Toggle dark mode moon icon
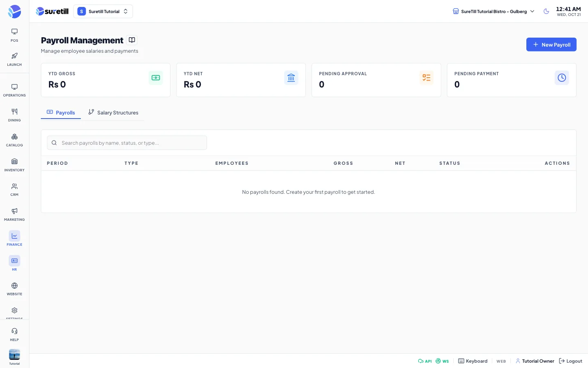Screen dimensions: 588x368 546,11
